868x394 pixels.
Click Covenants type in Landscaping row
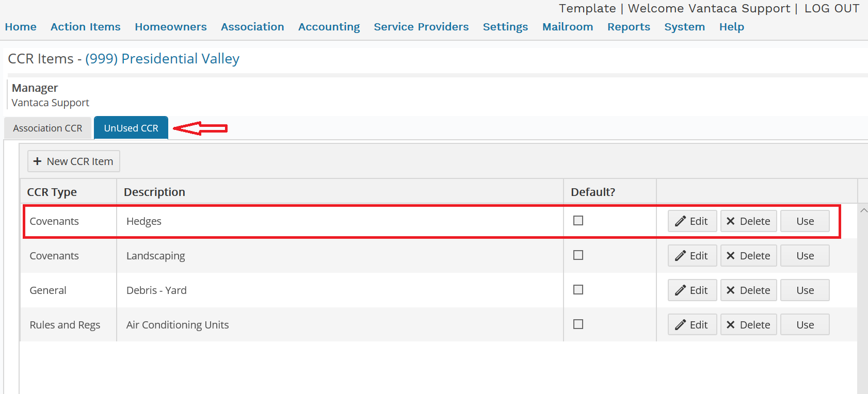click(x=54, y=256)
